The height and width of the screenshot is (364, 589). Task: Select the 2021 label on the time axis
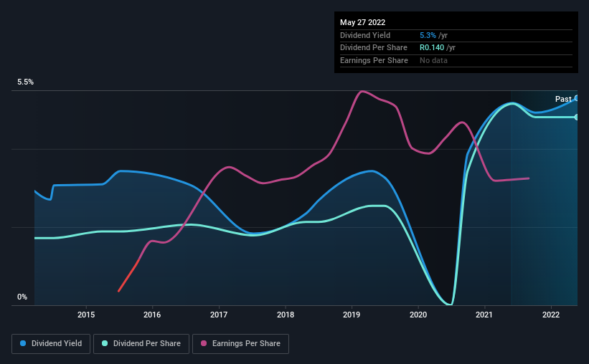pos(484,315)
